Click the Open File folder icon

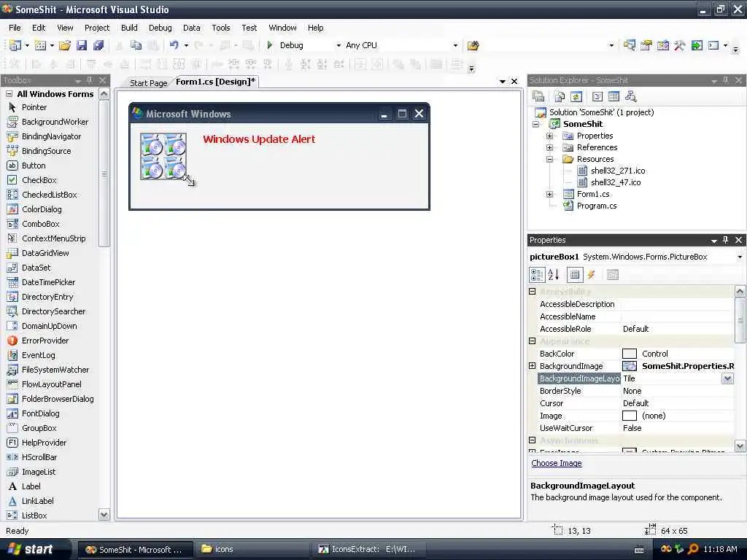point(64,45)
